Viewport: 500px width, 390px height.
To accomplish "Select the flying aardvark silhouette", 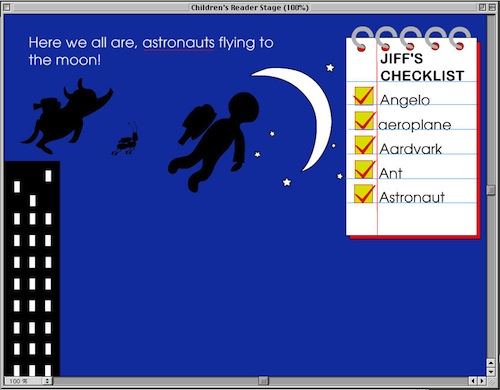I will [67, 116].
